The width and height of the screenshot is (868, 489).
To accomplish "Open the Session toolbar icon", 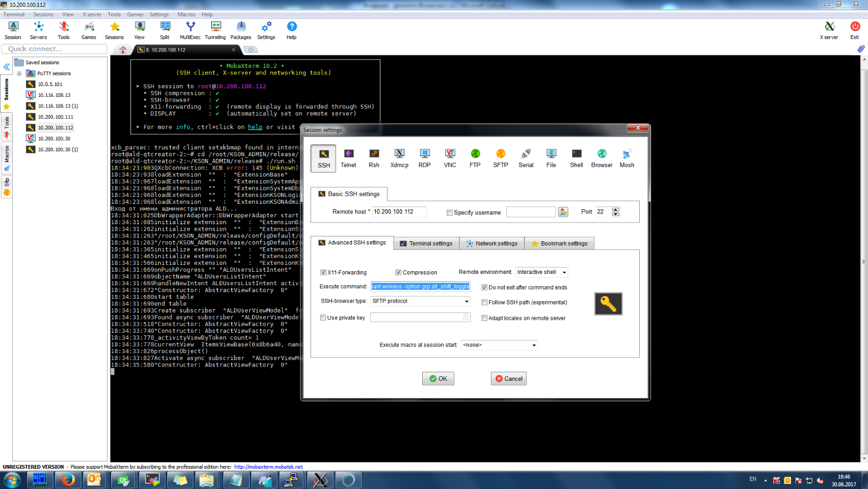I will point(13,30).
